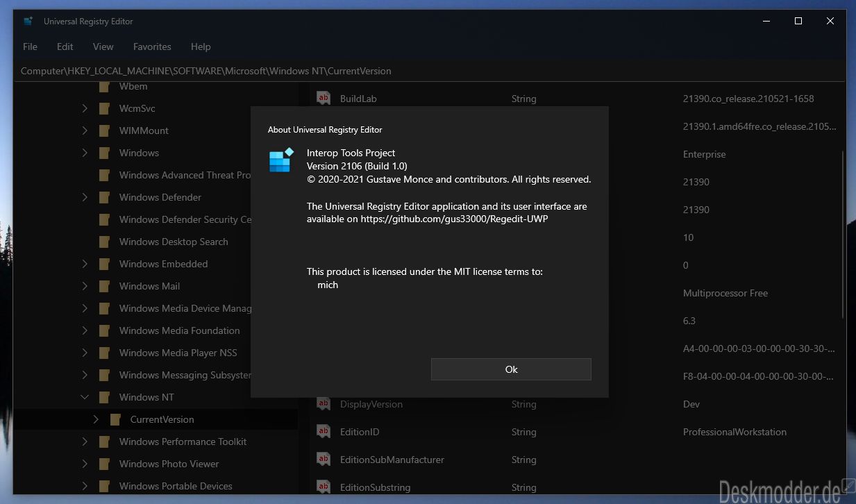Viewport: 856px width, 504px height.
Task: Select the Windows Desktop Search key label
Action: click(174, 242)
